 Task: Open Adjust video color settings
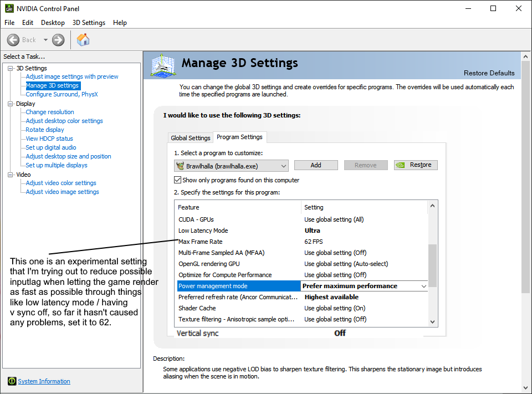tap(61, 183)
